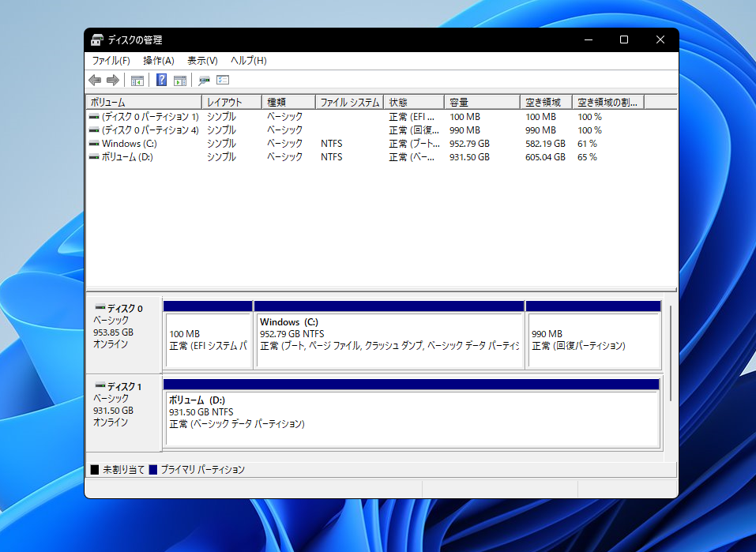Sort by the 空き領域 column header
Screen dimensions: 756x552
[547, 102]
